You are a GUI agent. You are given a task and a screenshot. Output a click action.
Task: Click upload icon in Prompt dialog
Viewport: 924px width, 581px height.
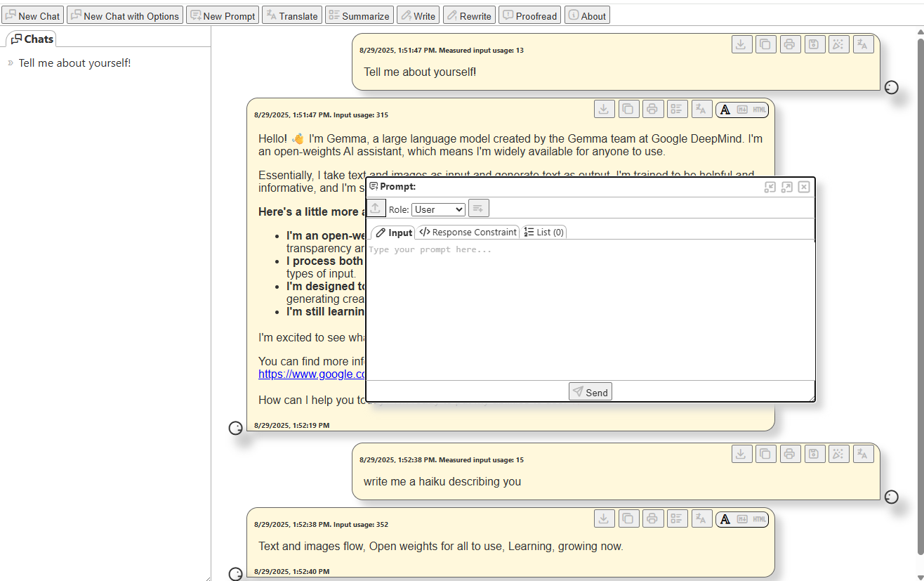coord(376,209)
